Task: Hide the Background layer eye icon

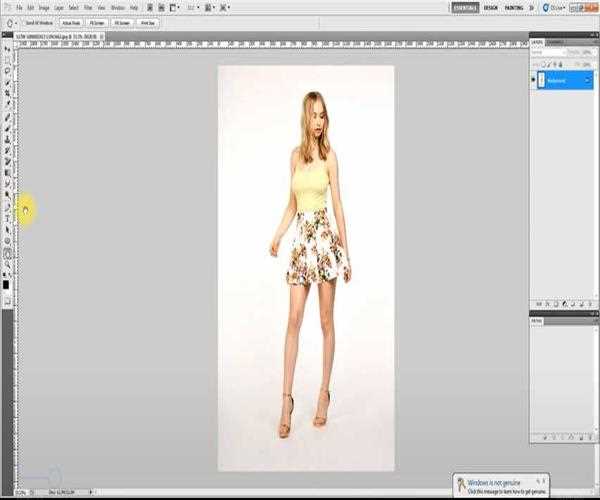Action: point(534,77)
